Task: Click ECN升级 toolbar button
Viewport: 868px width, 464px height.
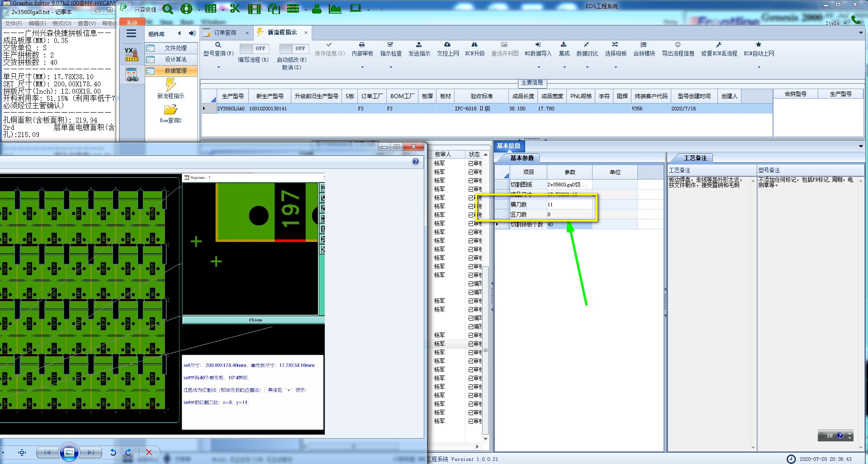Action: click(x=475, y=49)
